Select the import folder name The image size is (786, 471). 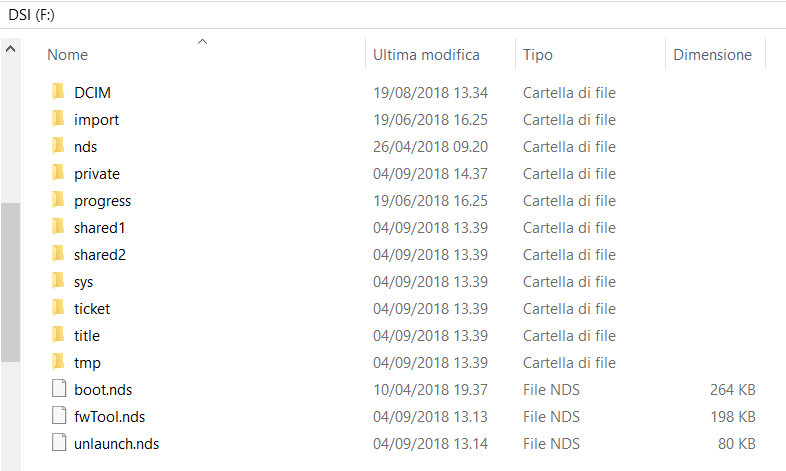pyautogui.click(x=96, y=120)
